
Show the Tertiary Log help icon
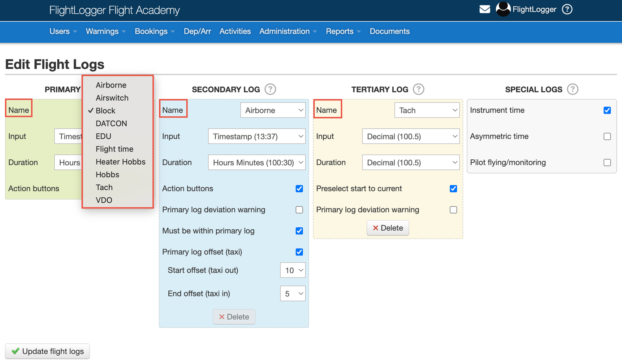pyautogui.click(x=418, y=89)
